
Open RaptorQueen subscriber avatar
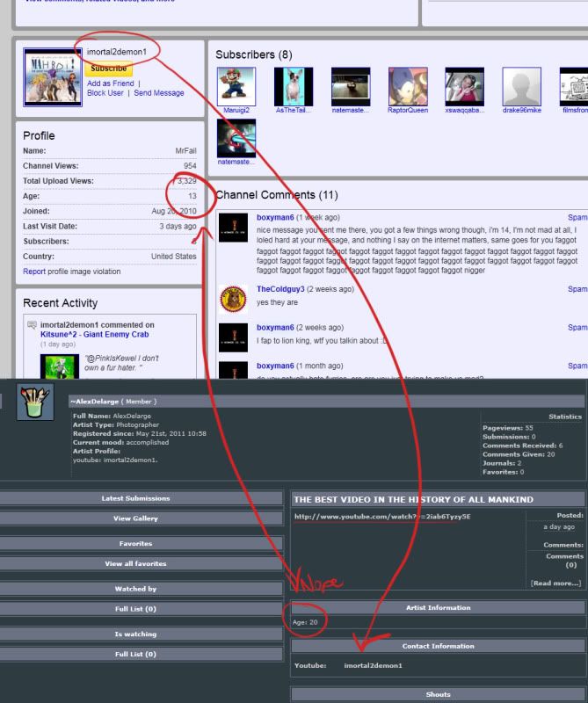(408, 86)
